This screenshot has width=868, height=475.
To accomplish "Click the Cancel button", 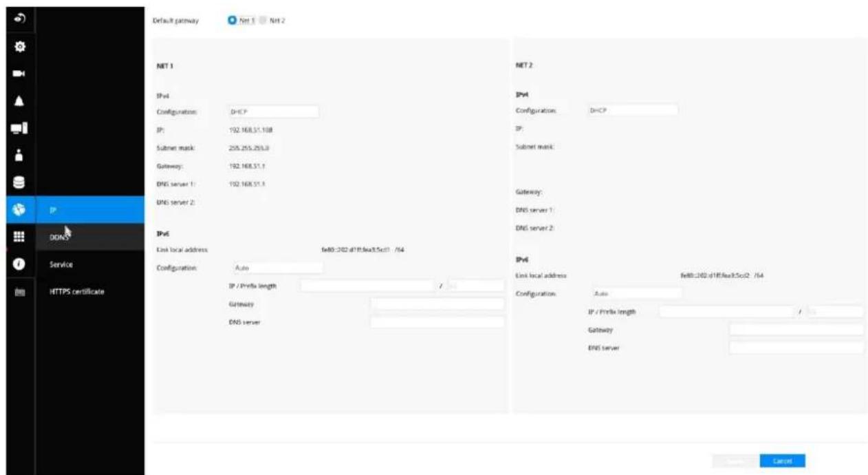I will 782,461.
